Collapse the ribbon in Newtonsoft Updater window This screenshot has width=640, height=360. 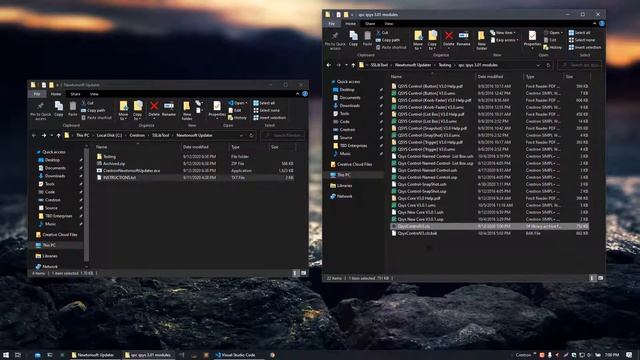(298, 94)
